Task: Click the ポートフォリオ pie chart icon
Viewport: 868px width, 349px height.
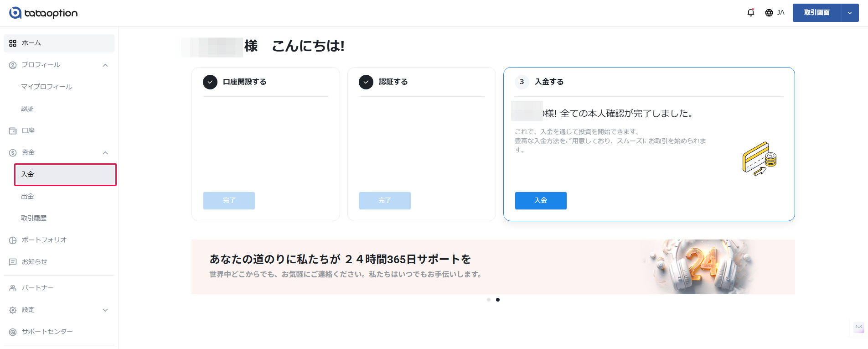Action: click(x=13, y=240)
